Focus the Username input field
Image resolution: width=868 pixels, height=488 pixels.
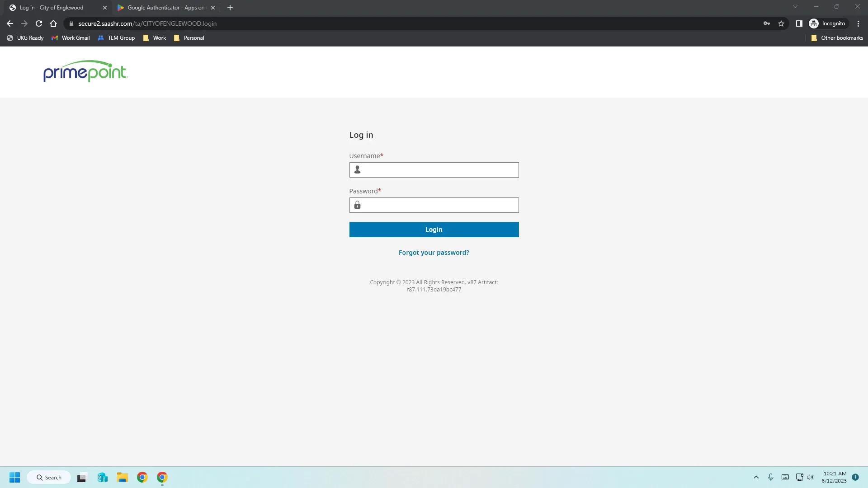point(434,170)
